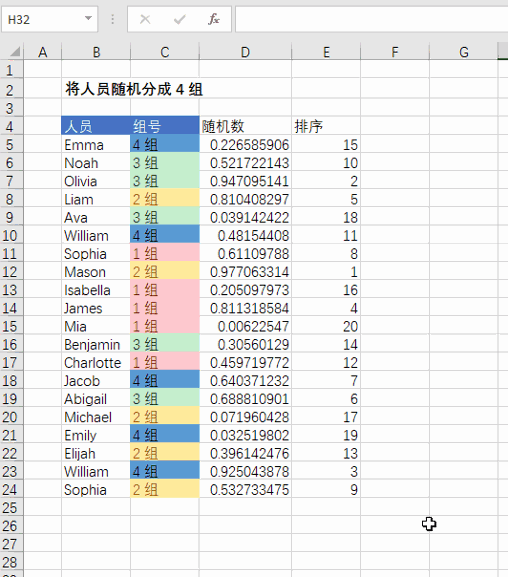This screenshot has width=508, height=577.
Task: Select column F header
Action: point(395,52)
